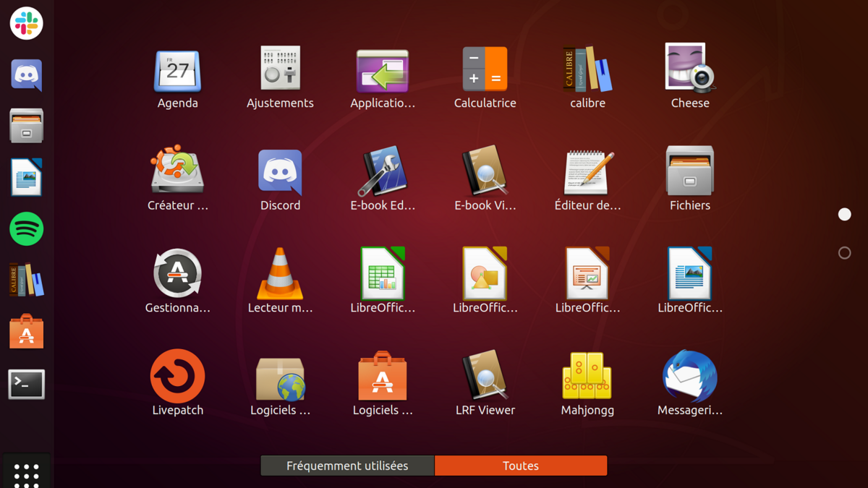The height and width of the screenshot is (488, 868).
Task: Open Discord from the dock
Action: (27, 75)
